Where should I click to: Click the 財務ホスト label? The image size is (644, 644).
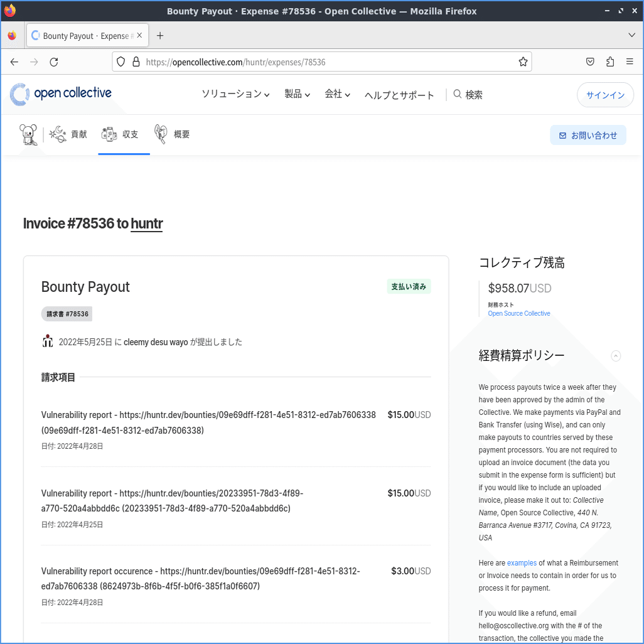(501, 305)
